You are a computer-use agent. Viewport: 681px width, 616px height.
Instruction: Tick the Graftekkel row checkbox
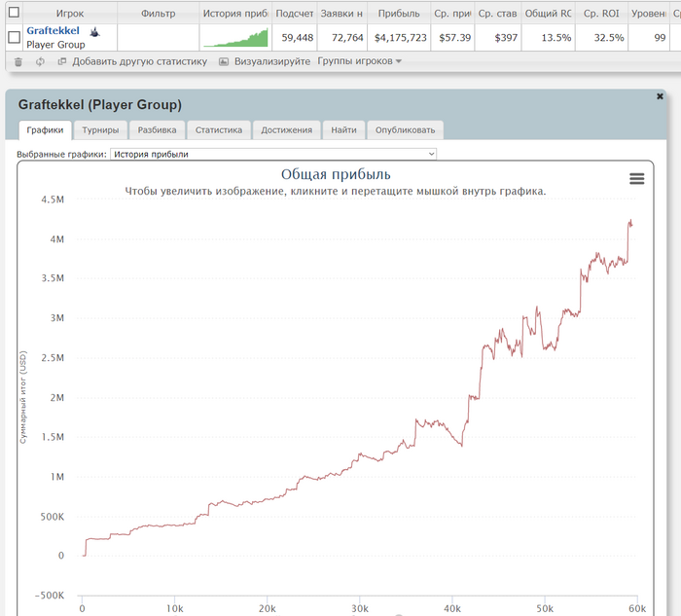coord(14,37)
